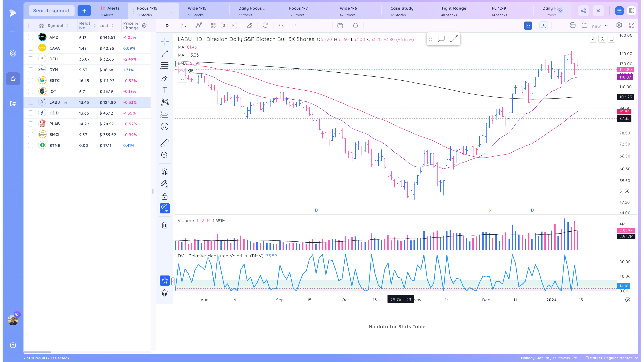Click the share icon in header
Viewport: 644px width, 362px height.
[584, 11]
